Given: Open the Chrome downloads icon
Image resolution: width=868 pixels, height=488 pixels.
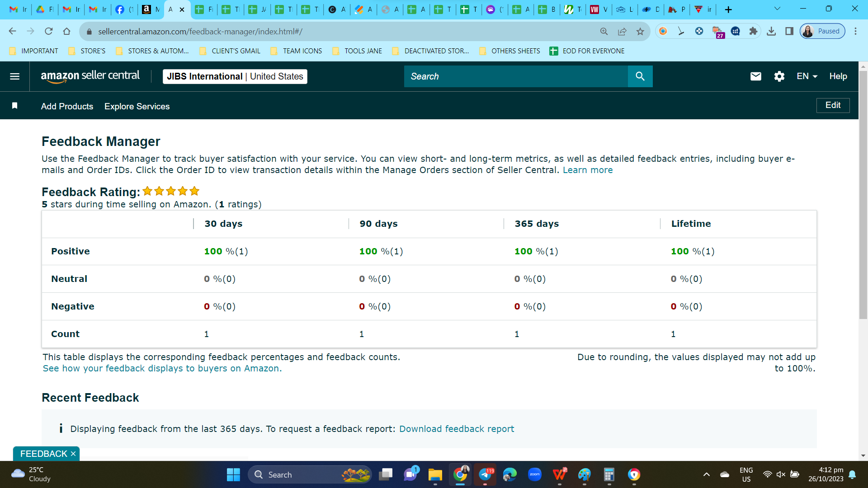Looking at the screenshot, I should (771, 31).
